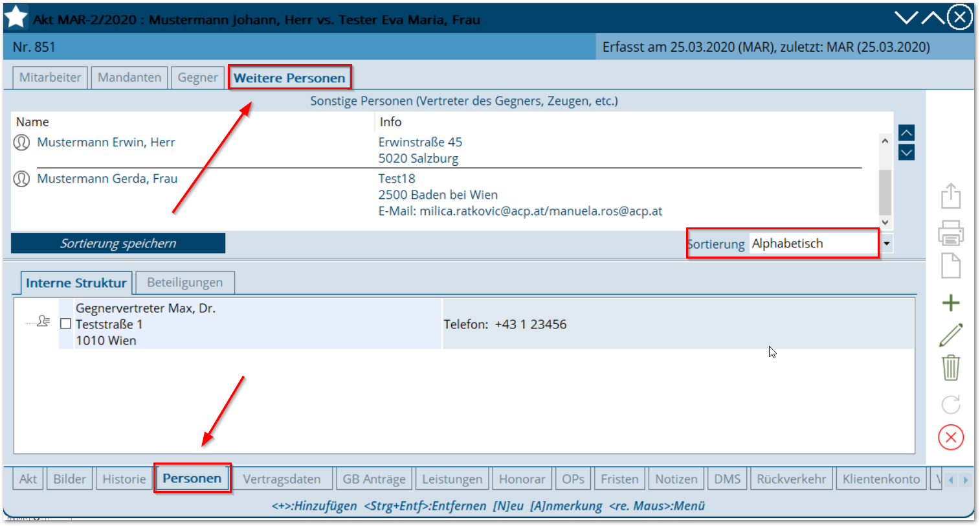Close the Akt window with circled X

(960, 17)
